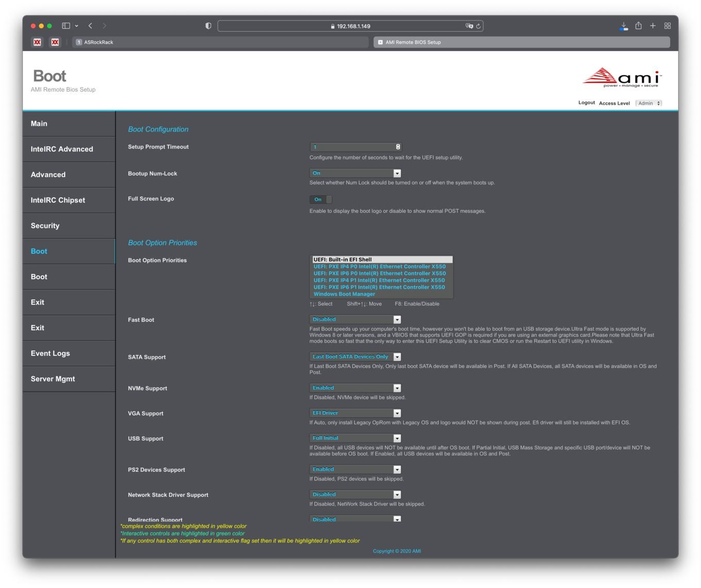The width and height of the screenshot is (701, 588).
Task: Open the Fast Boot dropdown
Action: click(356, 320)
